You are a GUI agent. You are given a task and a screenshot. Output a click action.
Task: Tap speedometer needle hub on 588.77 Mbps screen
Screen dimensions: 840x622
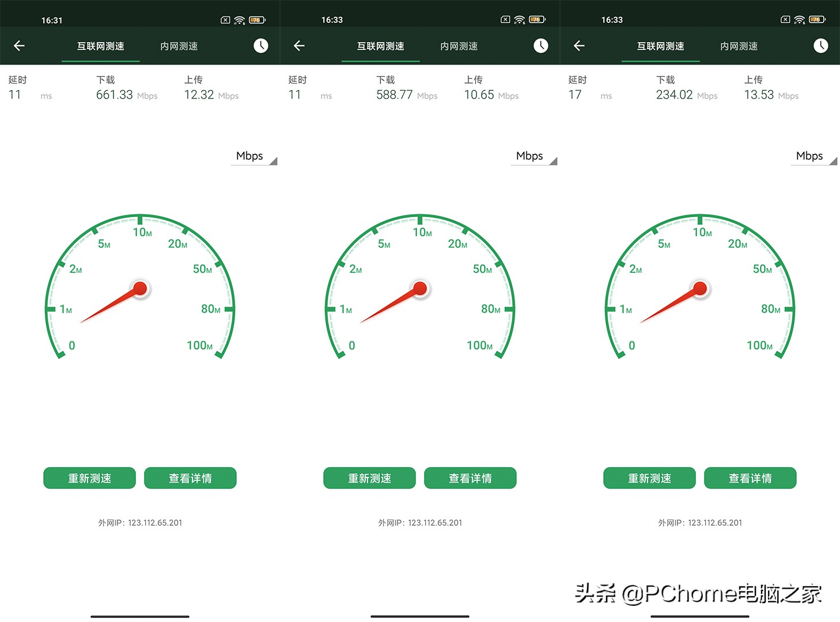(420, 288)
